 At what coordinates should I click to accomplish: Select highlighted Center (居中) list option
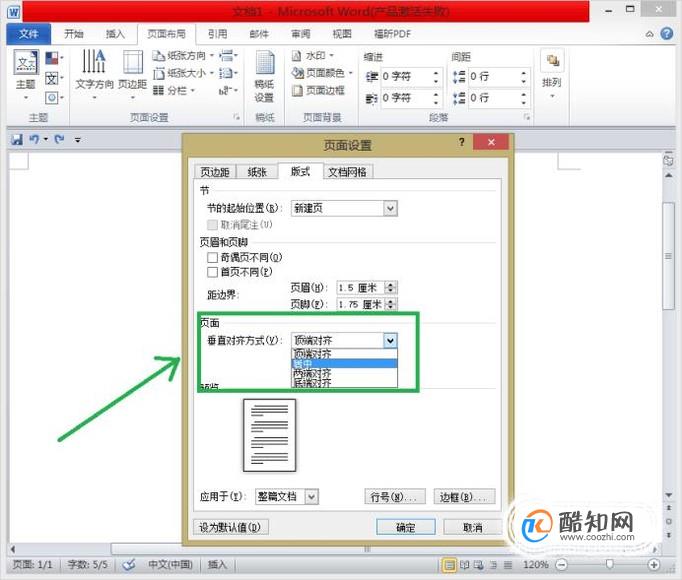pyautogui.click(x=344, y=363)
